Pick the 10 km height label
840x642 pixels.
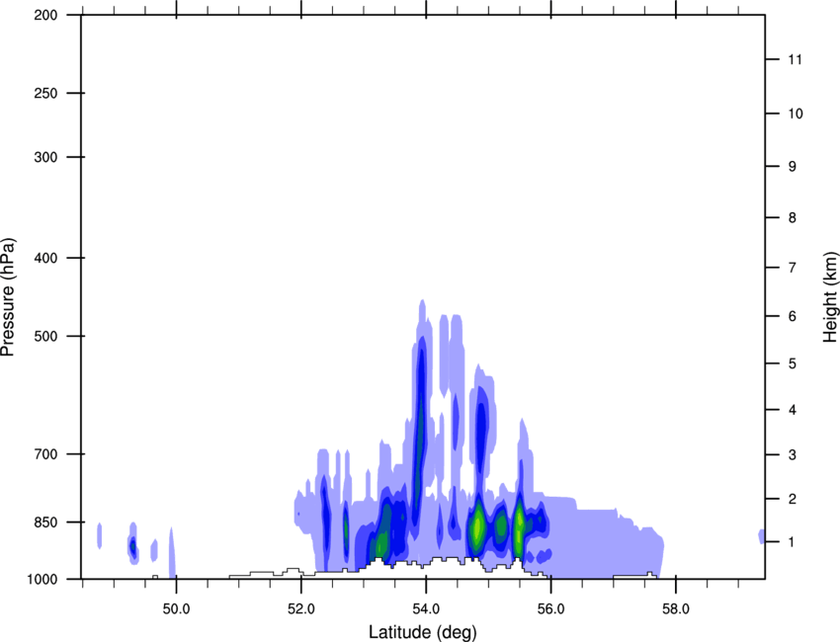[796, 114]
